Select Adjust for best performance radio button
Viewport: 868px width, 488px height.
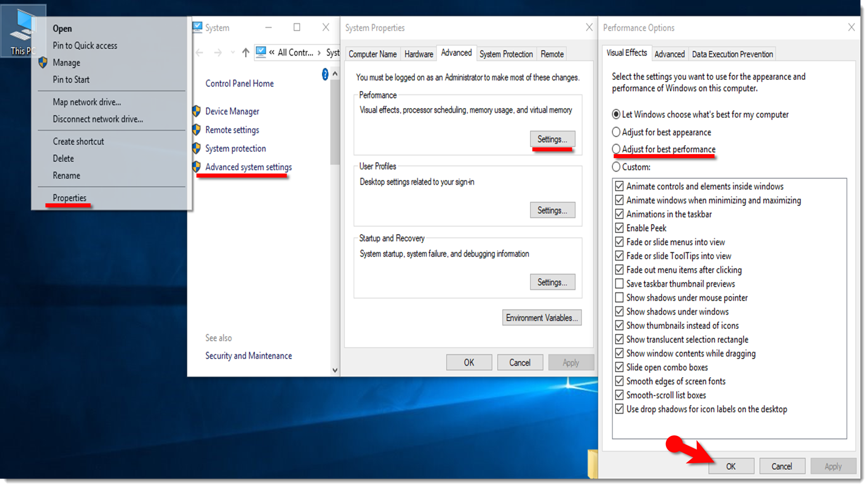(616, 149)
